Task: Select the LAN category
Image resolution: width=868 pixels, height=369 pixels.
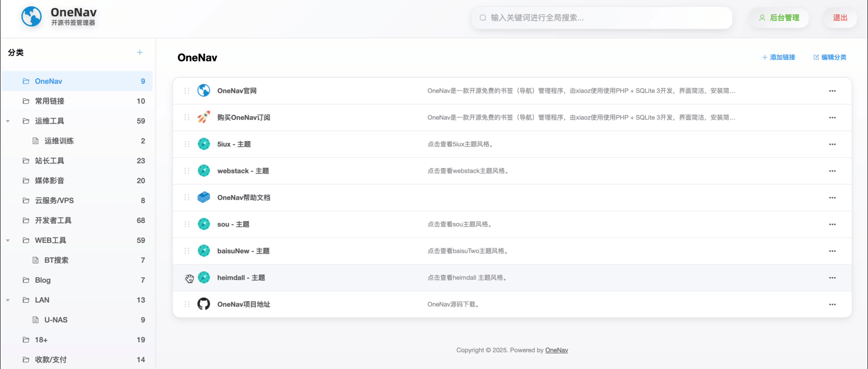Action: (77, 300)
